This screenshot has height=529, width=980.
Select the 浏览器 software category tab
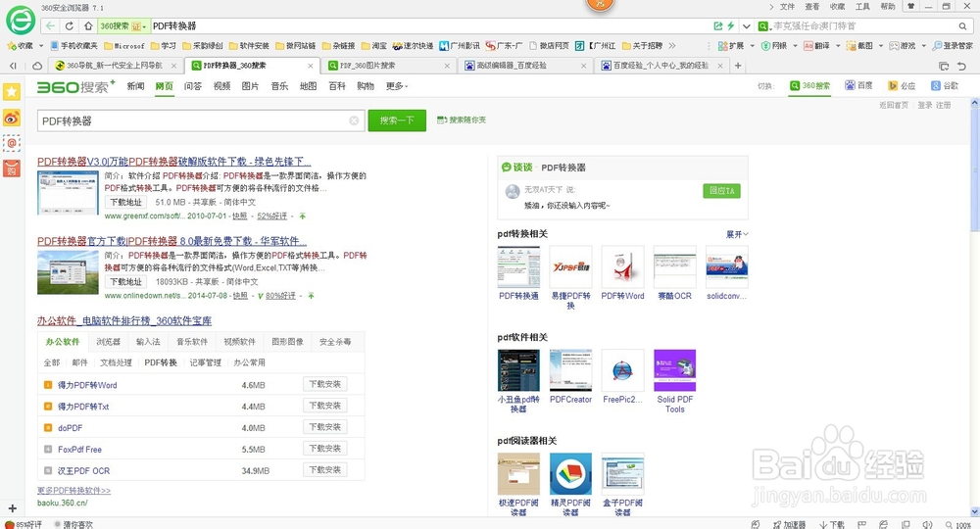(108, 342)
